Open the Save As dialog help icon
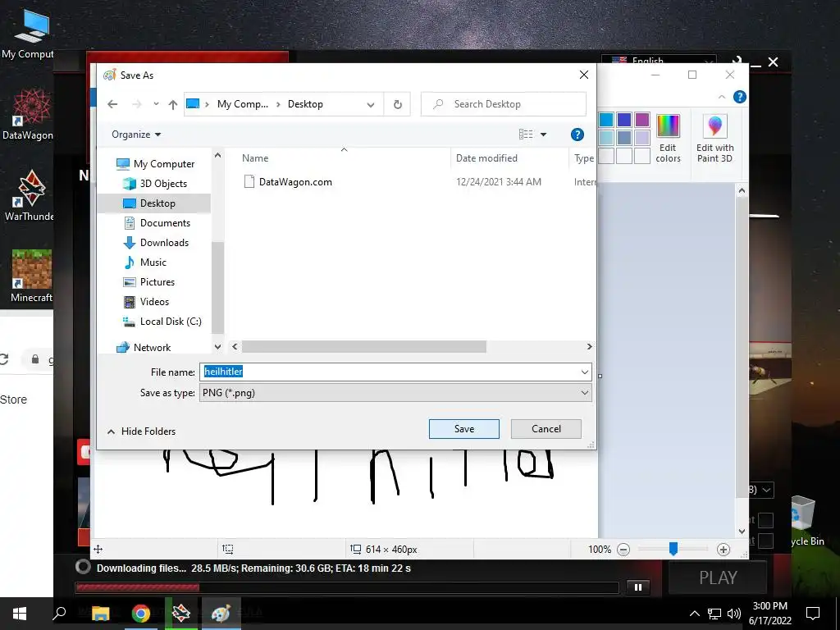Image resolution: width=840 pixels, height=630 pixels. pyautogui.click(x=577, y=135)
